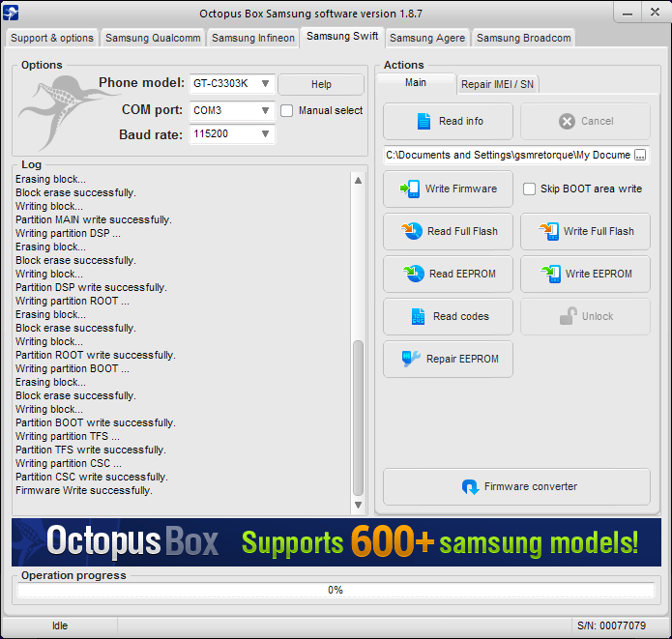
Task: Click the Cancel X icon
Action: 567,121
